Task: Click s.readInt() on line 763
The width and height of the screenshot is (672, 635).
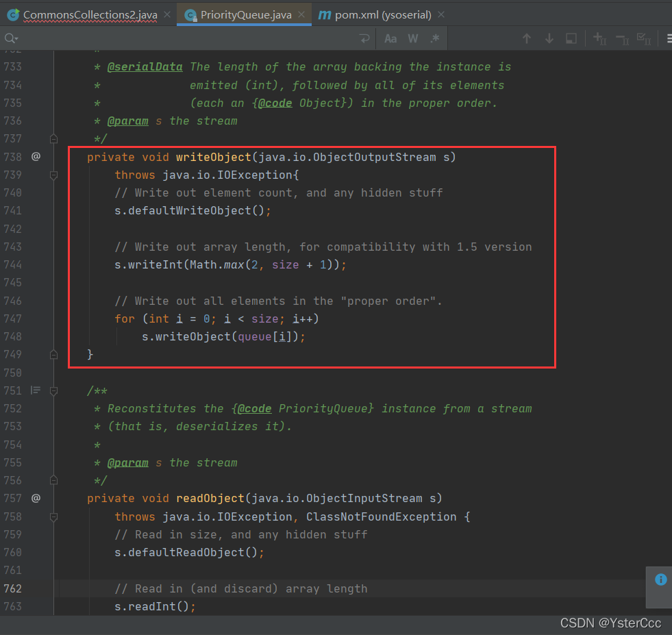Action: (x=151, y=607)
